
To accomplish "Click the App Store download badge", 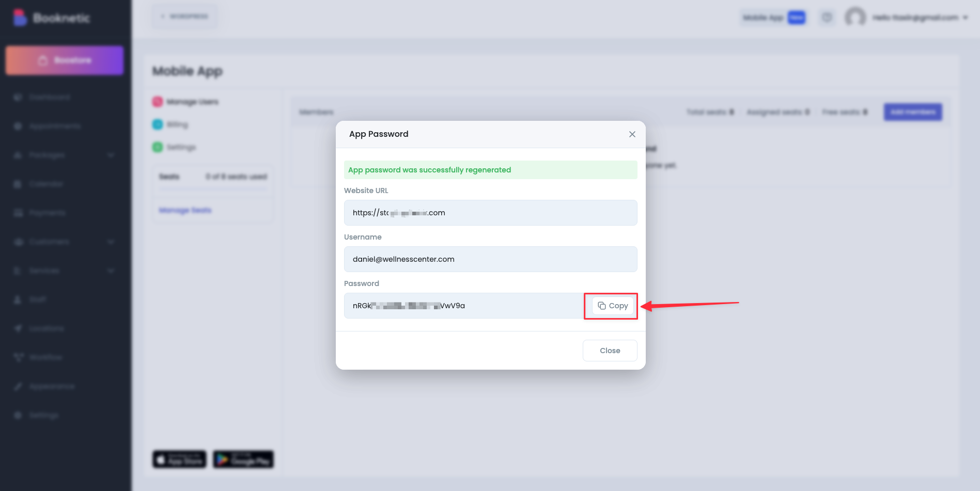I will pyautogui.click(x=179, y=459).
